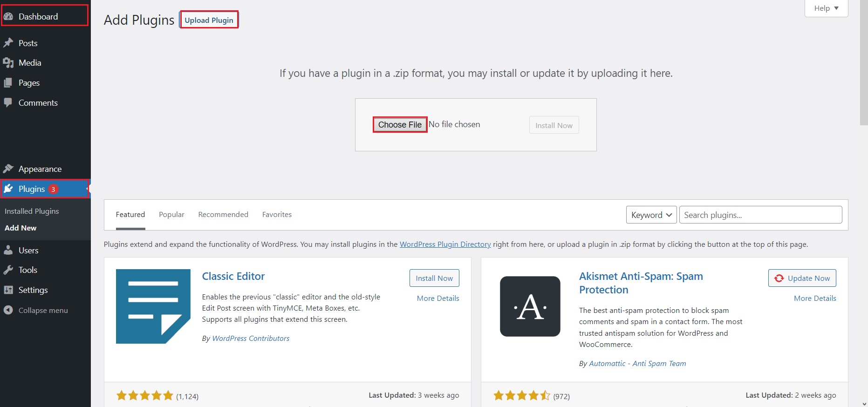Install the Classic Editor plugin
The image size is (868, 407).
[434, 278]
